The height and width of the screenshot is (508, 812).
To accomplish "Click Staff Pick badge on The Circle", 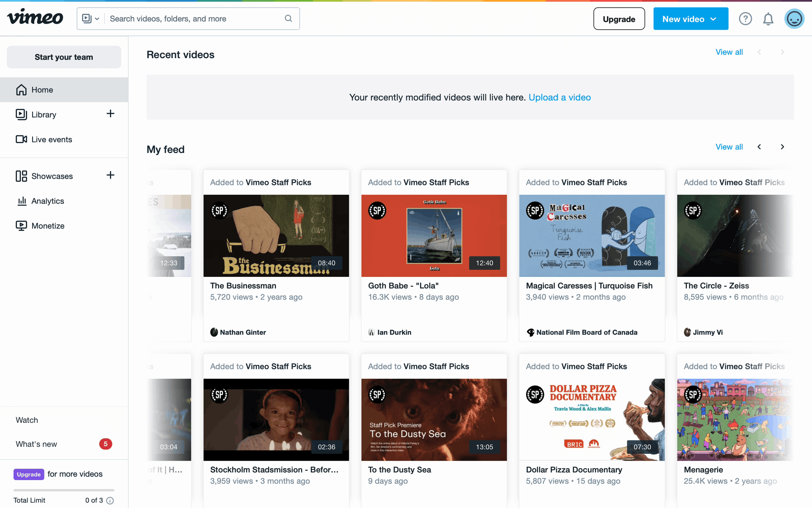I will pyautogui.click(x=693, y=210).
